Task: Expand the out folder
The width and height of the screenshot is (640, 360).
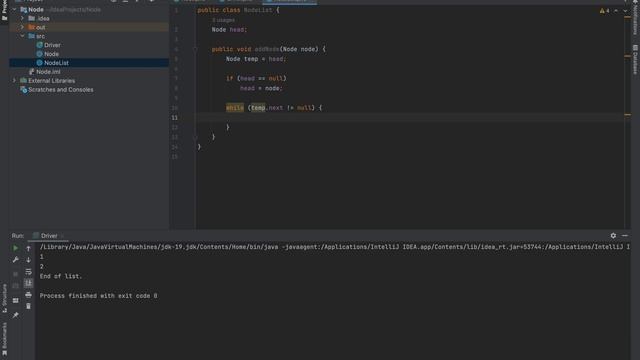Action: tap(22, 27)
